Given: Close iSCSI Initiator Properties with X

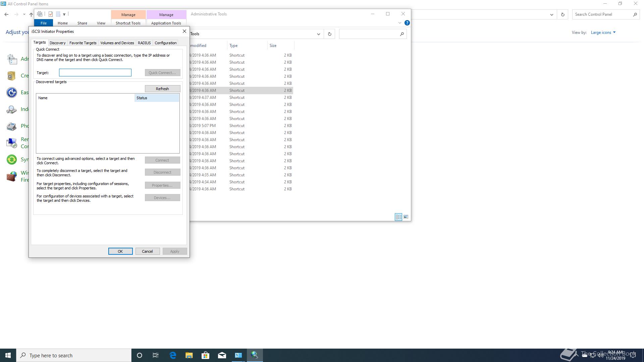Looking at the screenshot, I should (184, 31).
